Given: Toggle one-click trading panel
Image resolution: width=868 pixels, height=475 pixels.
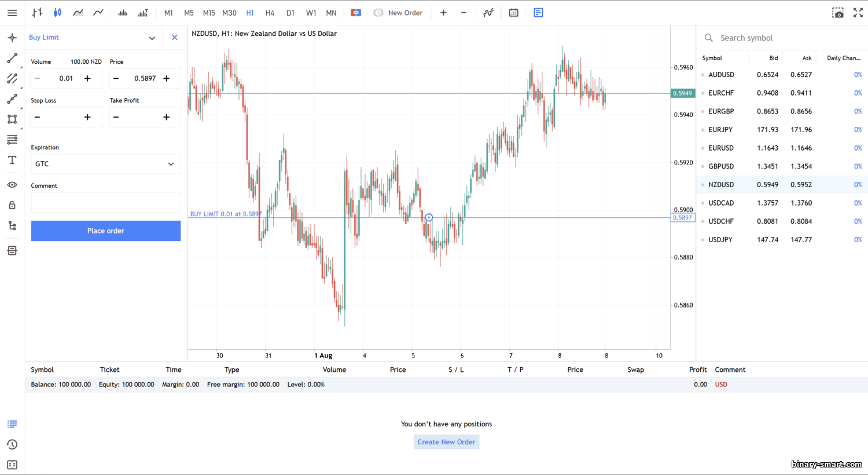Looking at the screenshot, I should 356,13.
